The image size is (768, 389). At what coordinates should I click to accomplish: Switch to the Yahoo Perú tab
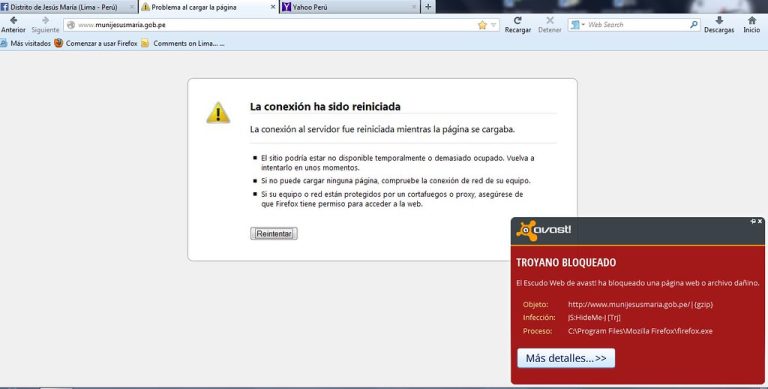(350, 7)
